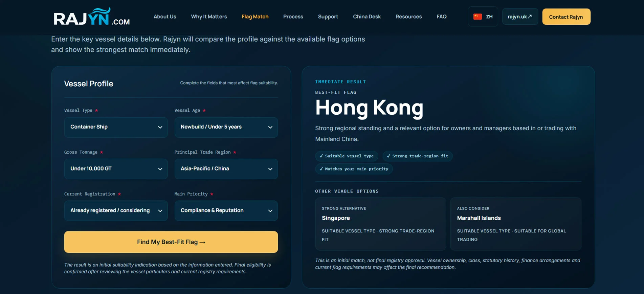The width and height of the screenshot is (644, 294).
Task: Click the China flag icon
Action: tap(478, 17)
